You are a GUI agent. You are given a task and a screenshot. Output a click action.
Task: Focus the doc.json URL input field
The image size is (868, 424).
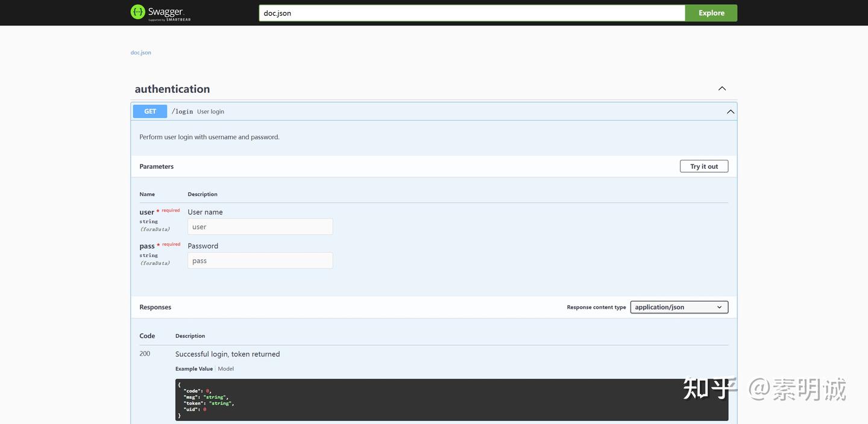(472, 13)
